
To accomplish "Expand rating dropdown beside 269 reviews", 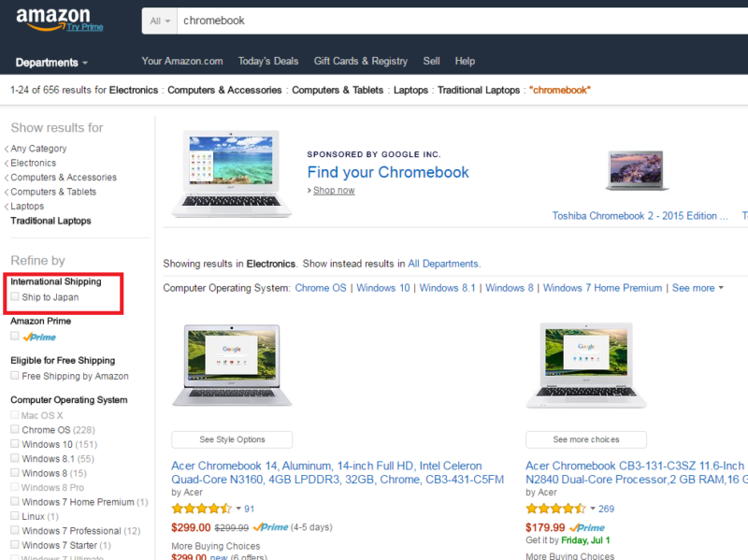I will 593,509.
